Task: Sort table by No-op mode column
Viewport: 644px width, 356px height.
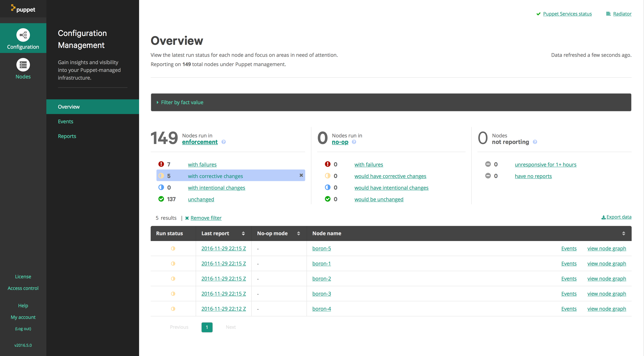Action: click(298, 233)
